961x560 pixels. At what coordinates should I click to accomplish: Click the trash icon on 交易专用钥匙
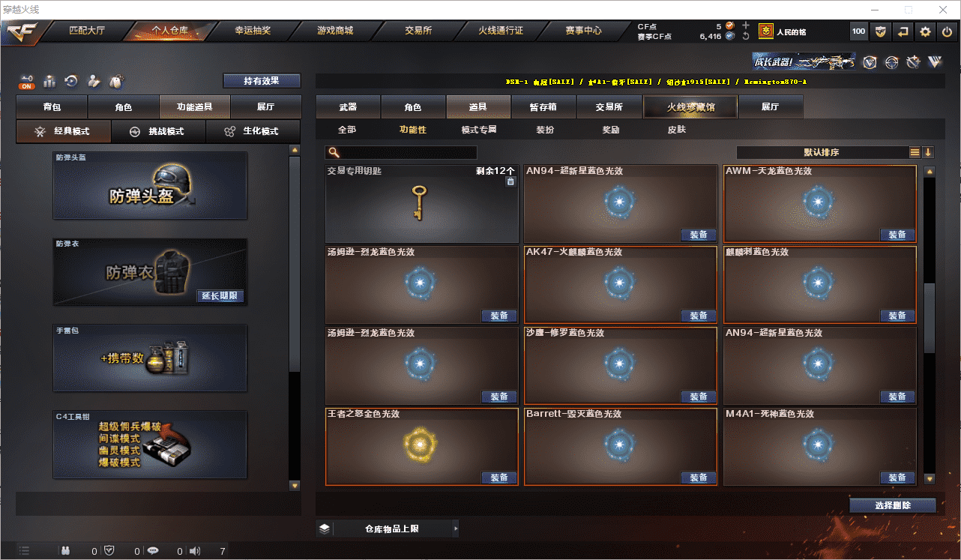click(x=510, y=181)
